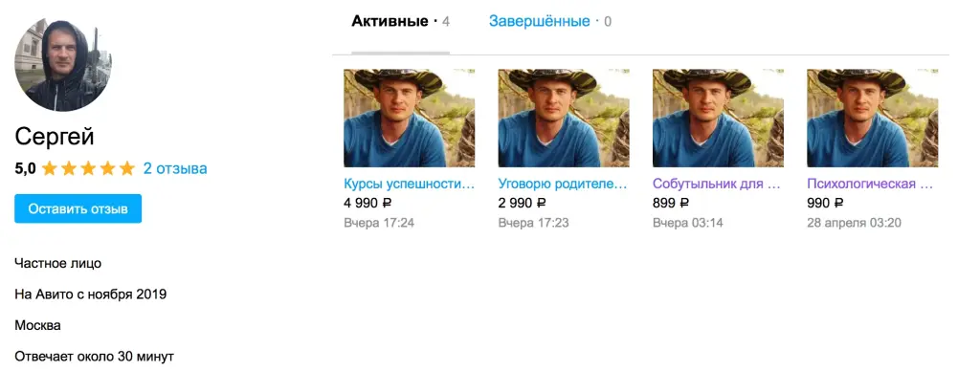Open the Собутыльник listing thumbnail
Image resolution: width=980 pixels, height=392 pixels.
coord(718,118)
